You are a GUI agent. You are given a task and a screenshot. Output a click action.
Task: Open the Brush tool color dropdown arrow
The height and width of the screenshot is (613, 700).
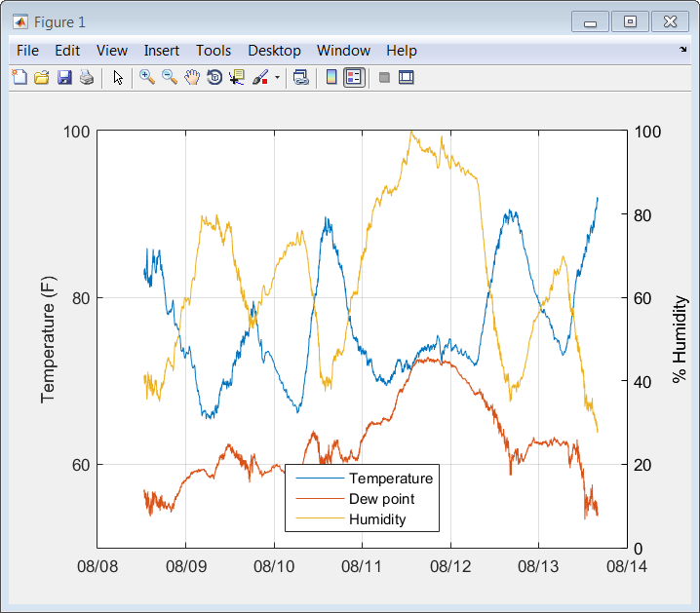[x=277, y=78]
